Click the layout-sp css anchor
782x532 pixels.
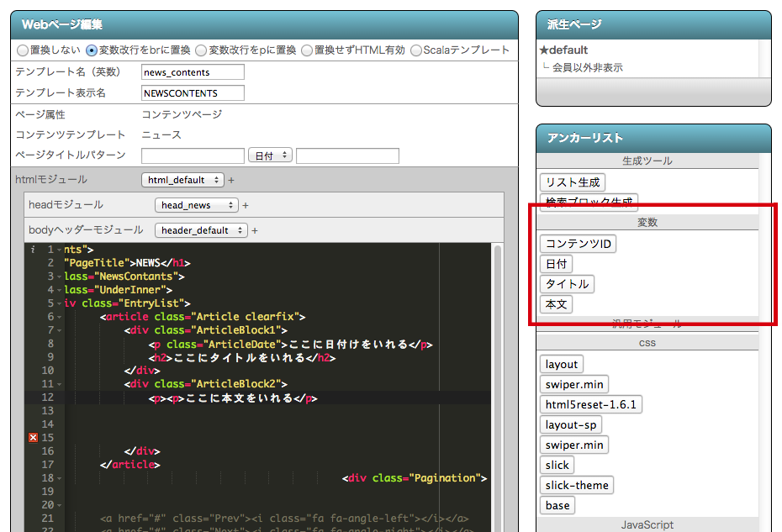(571, 424)
